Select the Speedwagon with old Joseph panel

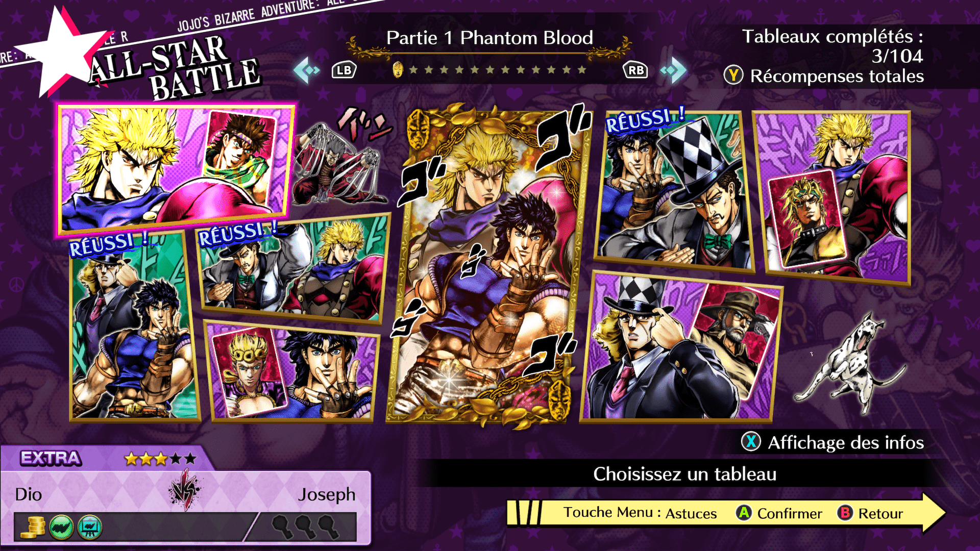[x=681, y=347]
